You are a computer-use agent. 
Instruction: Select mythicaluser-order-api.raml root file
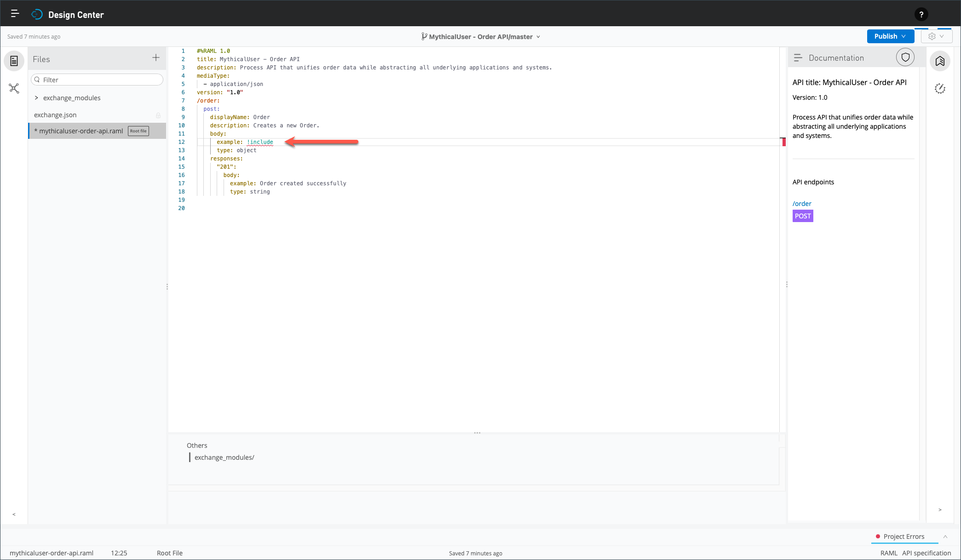coord(97,131)
